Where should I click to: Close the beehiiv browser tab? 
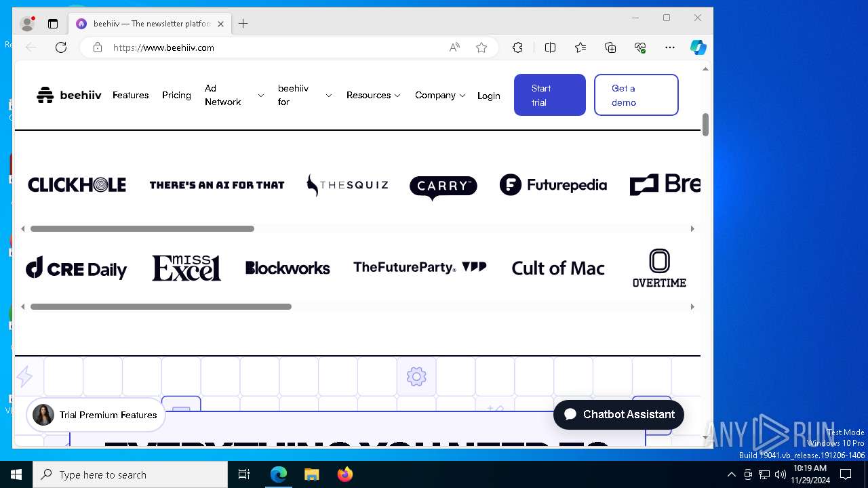pos(220,24)
